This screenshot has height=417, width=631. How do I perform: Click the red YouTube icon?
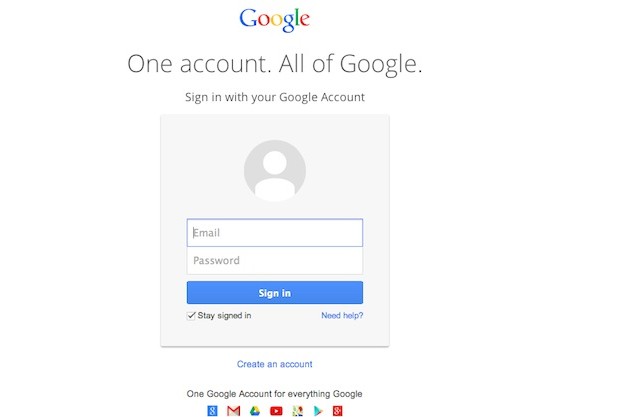click(x=276, y=411)
